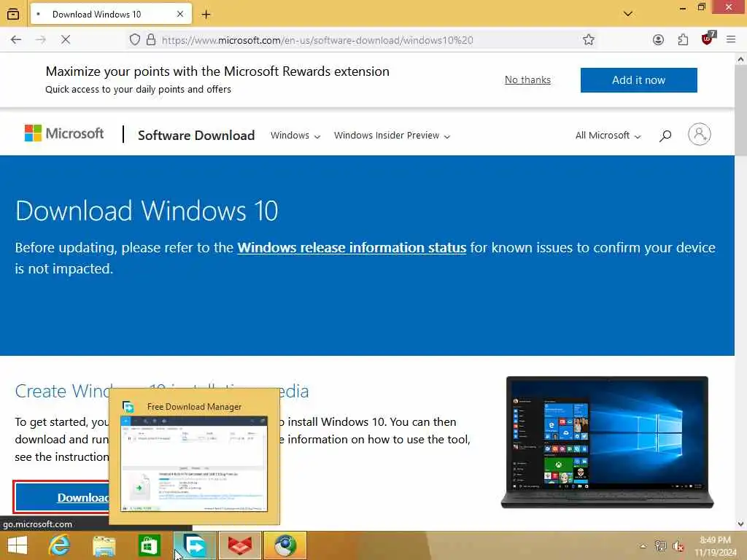Click the Windows 10 laptop image
Screen dimensions: 747x560
point(607,443)
